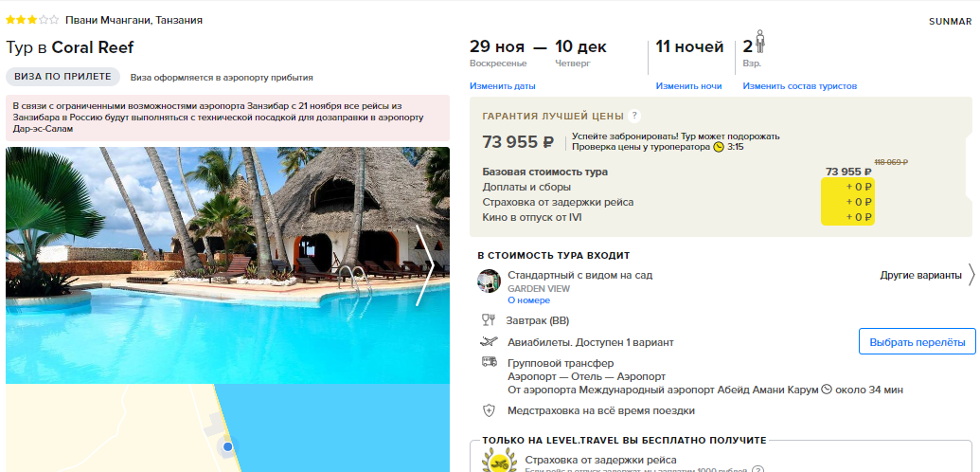Click the airplane icon beside flight tickets

click(489, 342)
